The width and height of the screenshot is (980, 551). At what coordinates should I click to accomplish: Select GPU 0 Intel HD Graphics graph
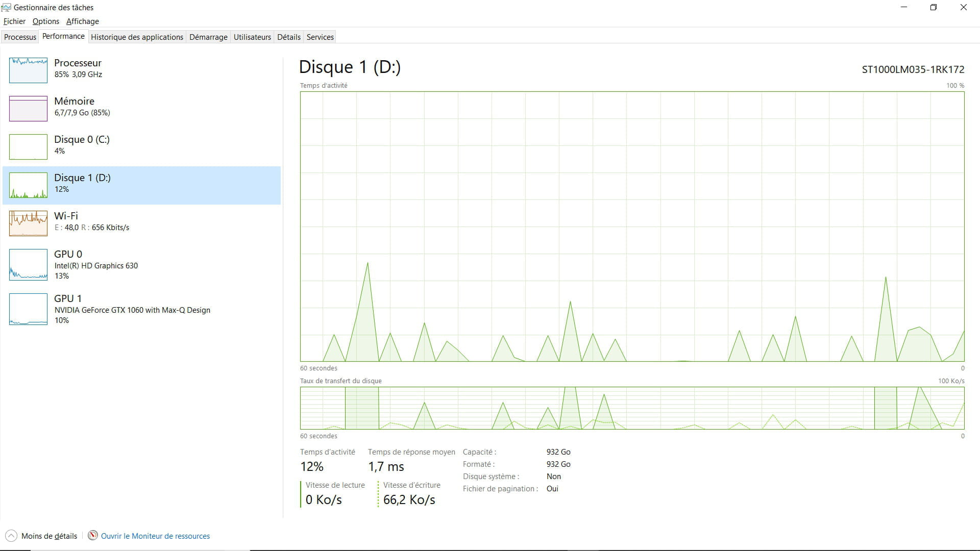28,264
